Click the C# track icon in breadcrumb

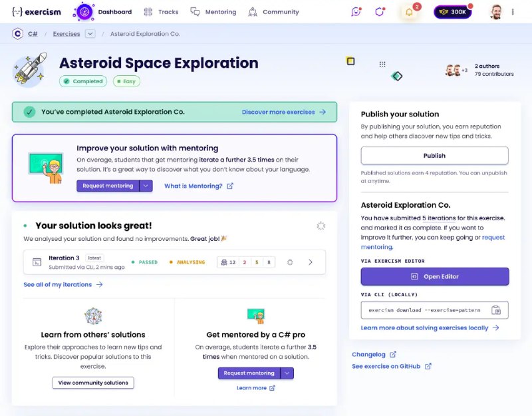pyautogui.click(x=17, y=34)
